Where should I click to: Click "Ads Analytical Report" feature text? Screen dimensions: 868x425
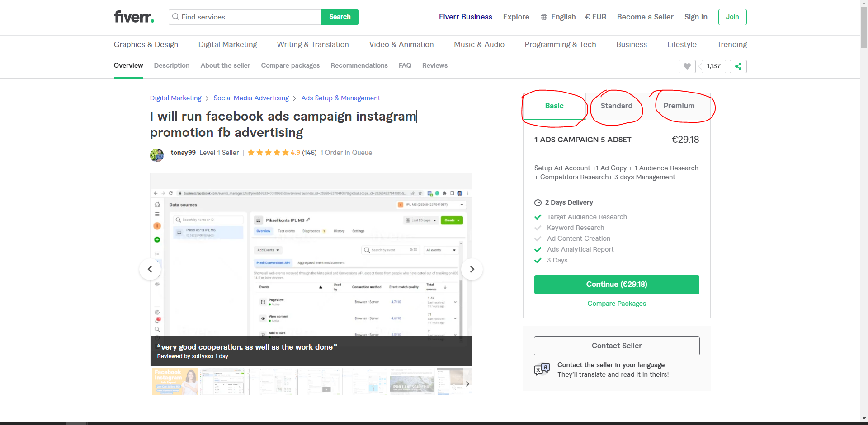(x=580, y=249)
